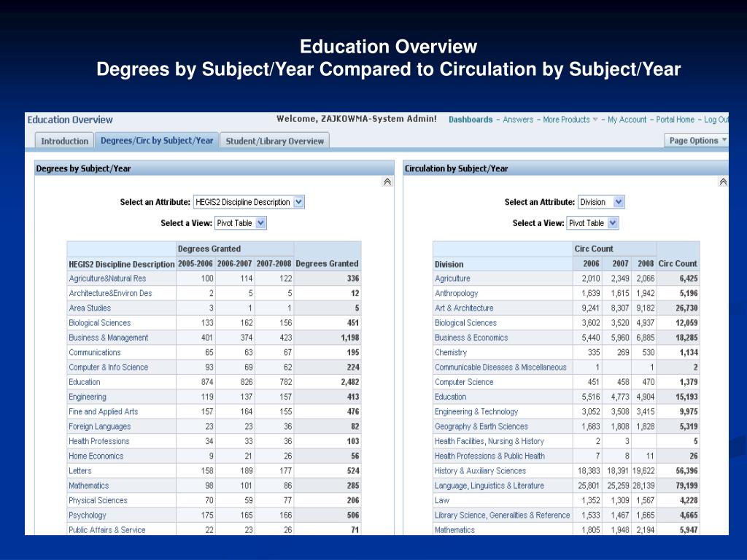The height and width of the screenshot is (560, 747).
Task: Open the Physical Sciences discipline
Action: pos(98,500)
